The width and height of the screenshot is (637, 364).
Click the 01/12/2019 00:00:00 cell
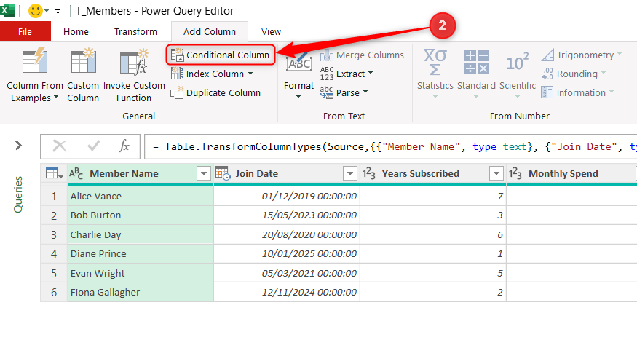pos(287,197)
